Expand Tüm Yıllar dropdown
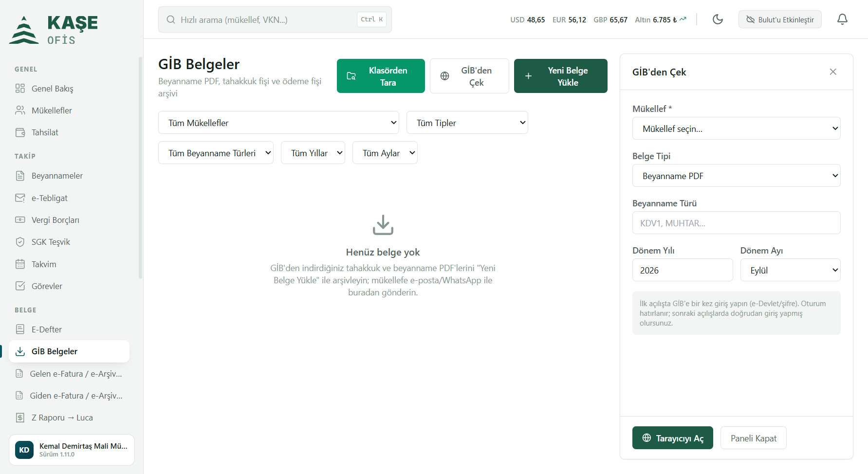868x474 pixels. 313,153
